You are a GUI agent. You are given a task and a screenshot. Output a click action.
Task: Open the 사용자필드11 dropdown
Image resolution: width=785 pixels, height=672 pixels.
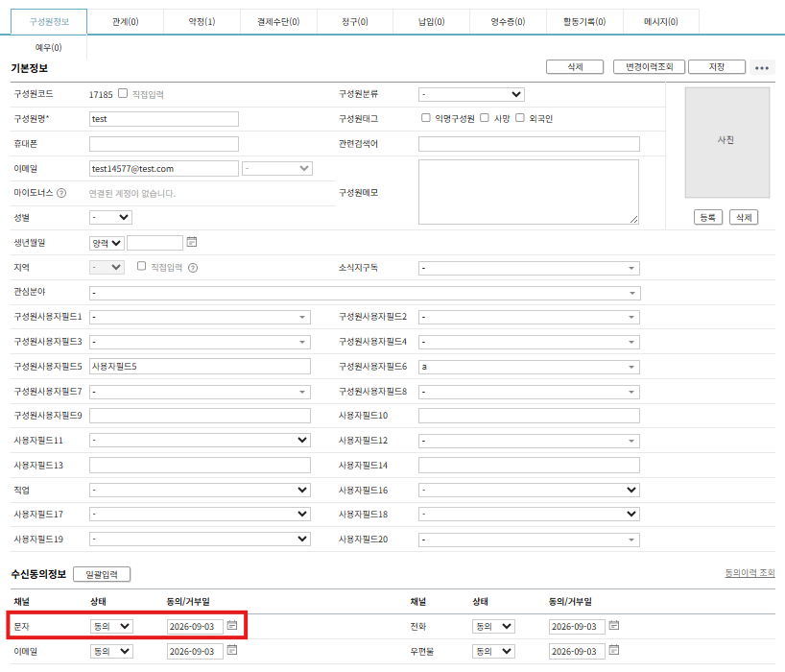[x=200, y=440]
